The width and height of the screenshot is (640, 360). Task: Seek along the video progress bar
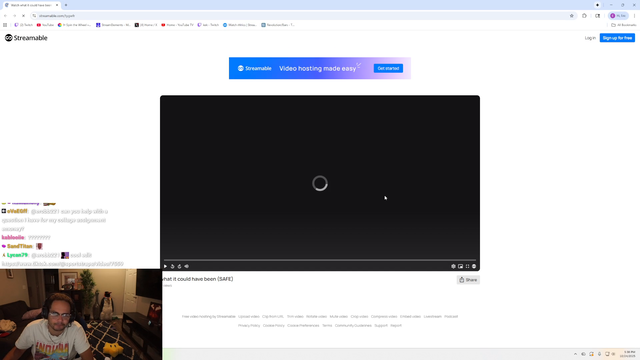[x=320, y=260]
